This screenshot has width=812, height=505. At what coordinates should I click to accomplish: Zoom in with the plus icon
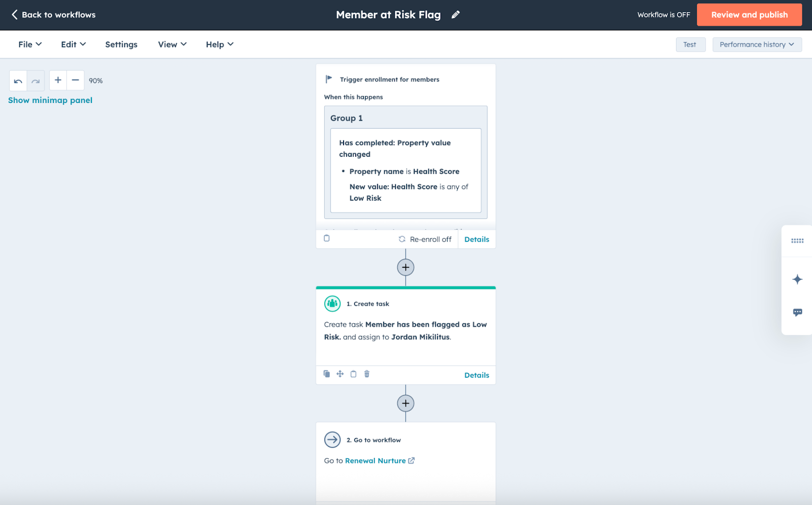tap(58, 80)
